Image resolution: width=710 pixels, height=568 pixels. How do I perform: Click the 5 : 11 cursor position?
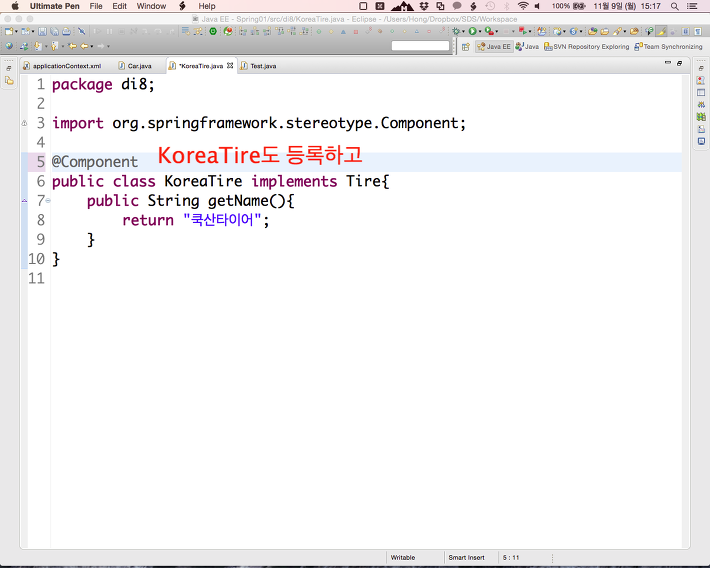[511, 558]
